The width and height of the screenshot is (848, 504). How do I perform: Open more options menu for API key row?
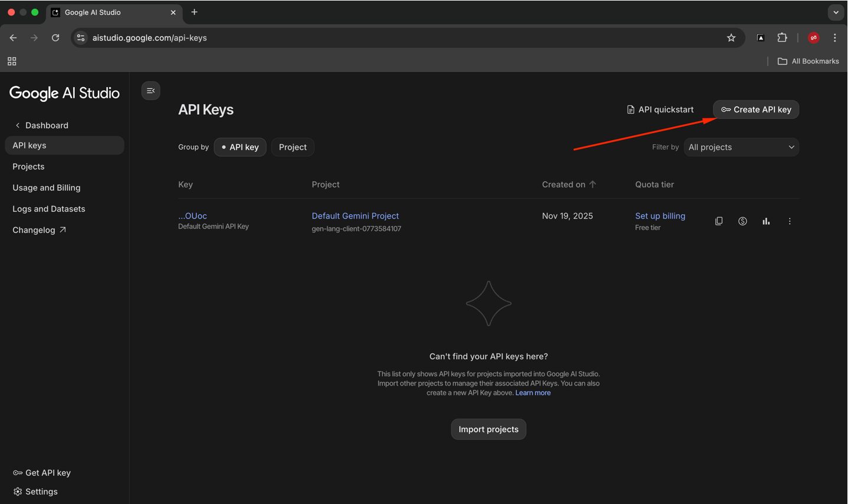[x=790, y=221]
